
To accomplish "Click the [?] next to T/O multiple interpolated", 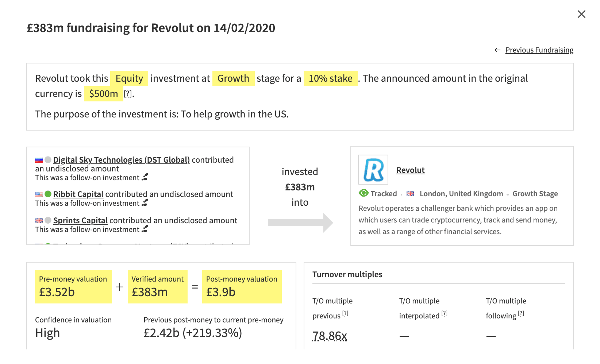I will point(444,313).
